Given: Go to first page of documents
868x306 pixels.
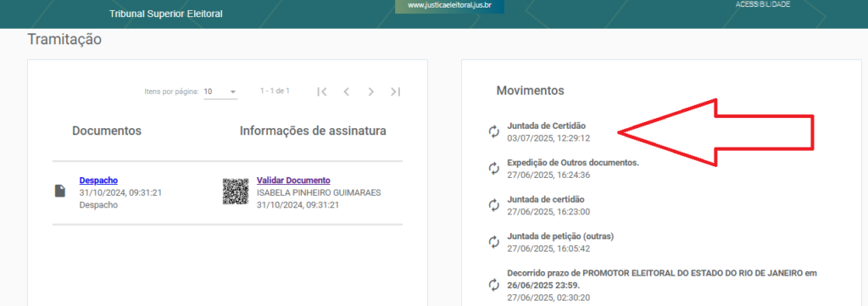Looking at the screenshot, I should coord(322,92).
